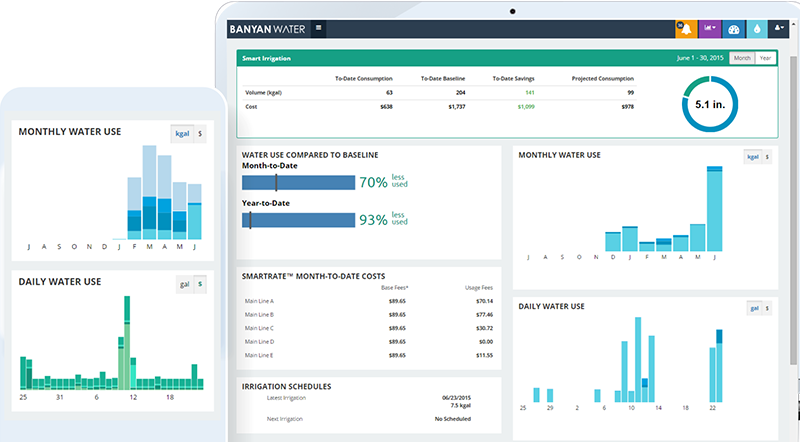Click the 'Main Line B' row

coord(368,315)
